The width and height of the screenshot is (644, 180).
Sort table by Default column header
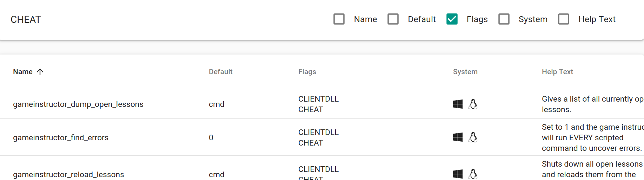click(220, 72)
